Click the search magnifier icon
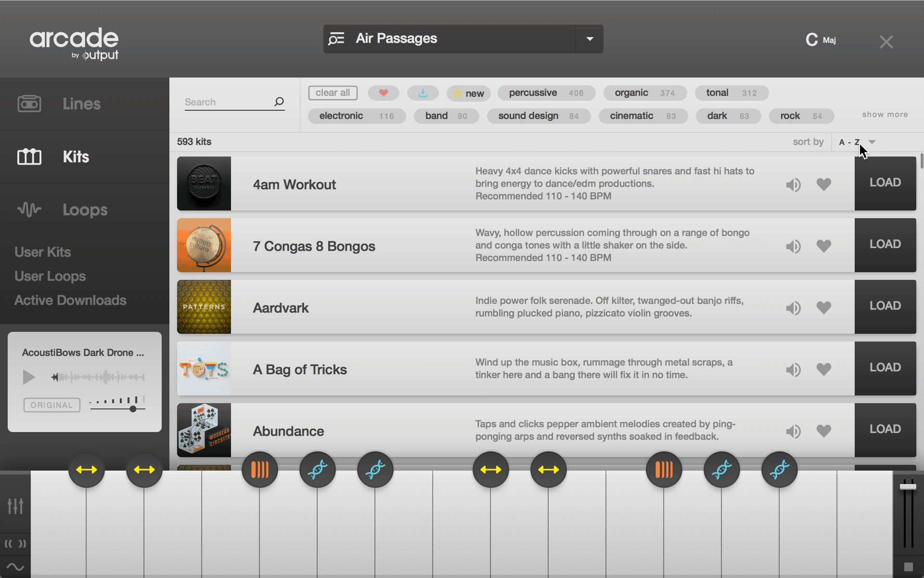Viewport: 924px width, 578px height. (x=279, y=102)
